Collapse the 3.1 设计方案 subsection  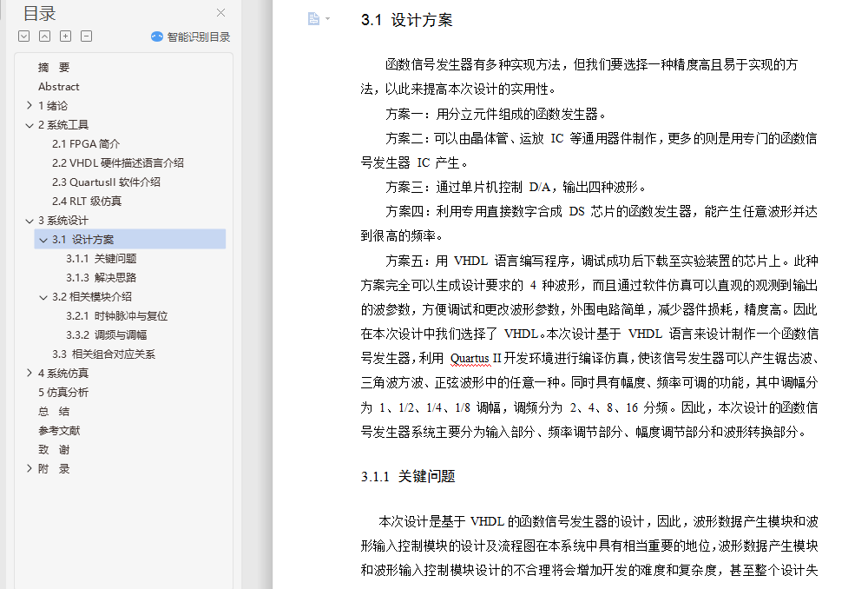tap(43, 240)
